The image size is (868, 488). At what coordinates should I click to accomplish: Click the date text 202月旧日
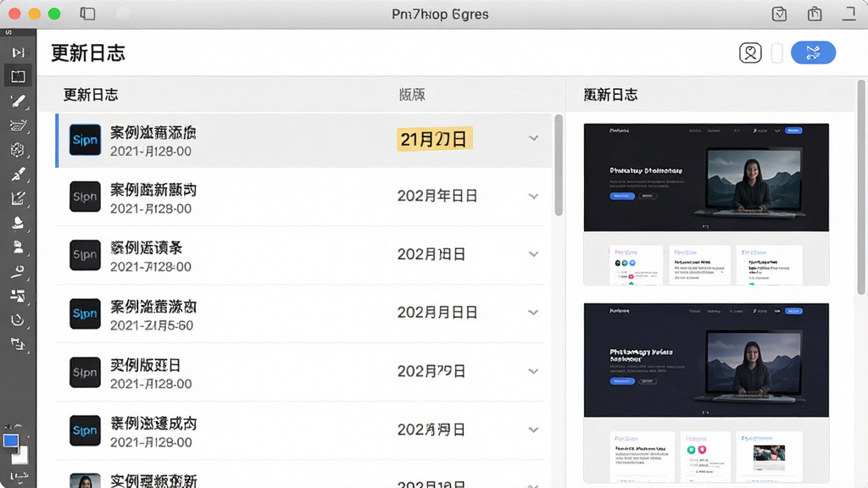point(431,254)
